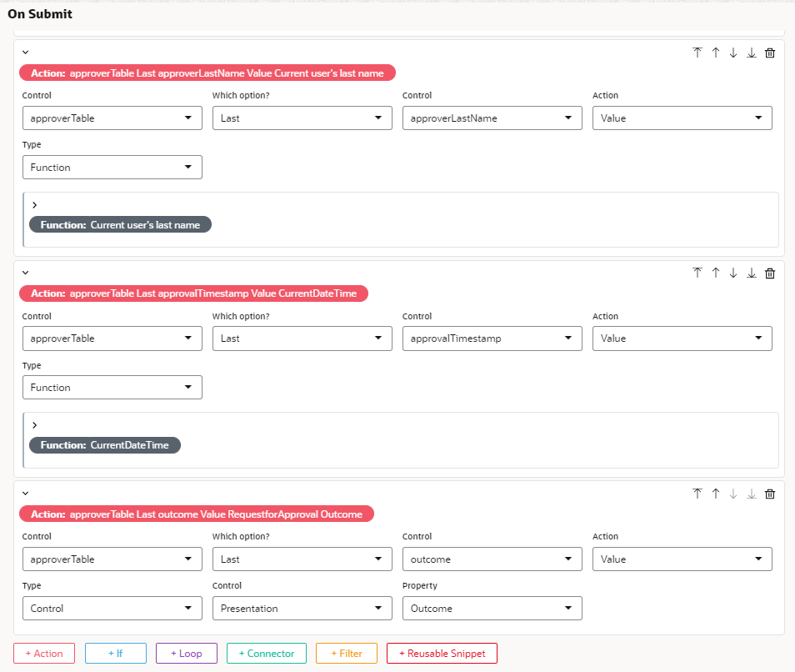This screenshot has height=672, width=795.
Task: Move the first action block to the top
Action: (x=697, y=52)
